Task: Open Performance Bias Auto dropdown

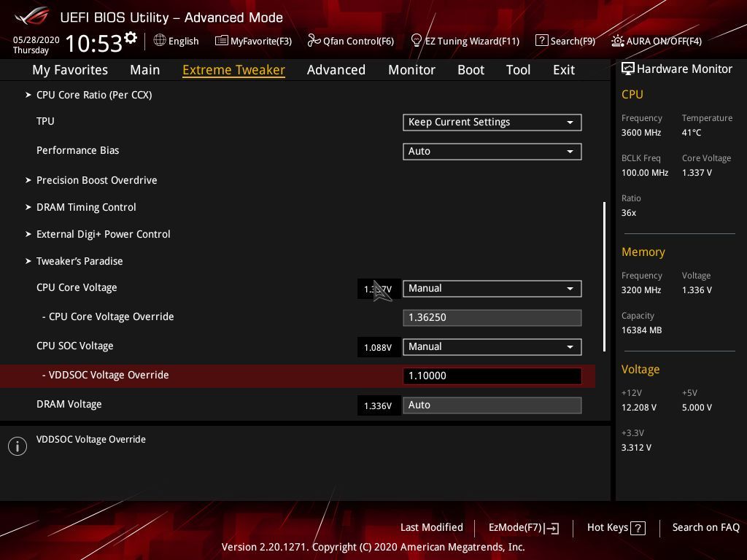Action: point(492,152)
